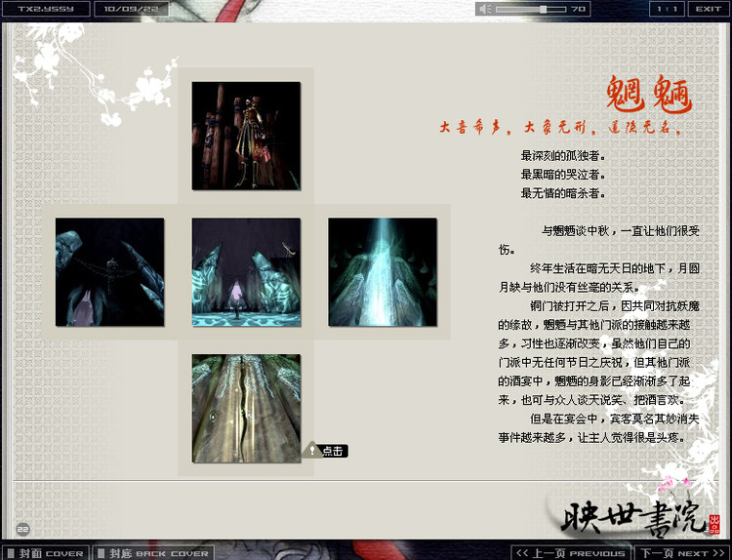Click the volume value 70
This screenshot has width=732, height=560.
point(578,9)
